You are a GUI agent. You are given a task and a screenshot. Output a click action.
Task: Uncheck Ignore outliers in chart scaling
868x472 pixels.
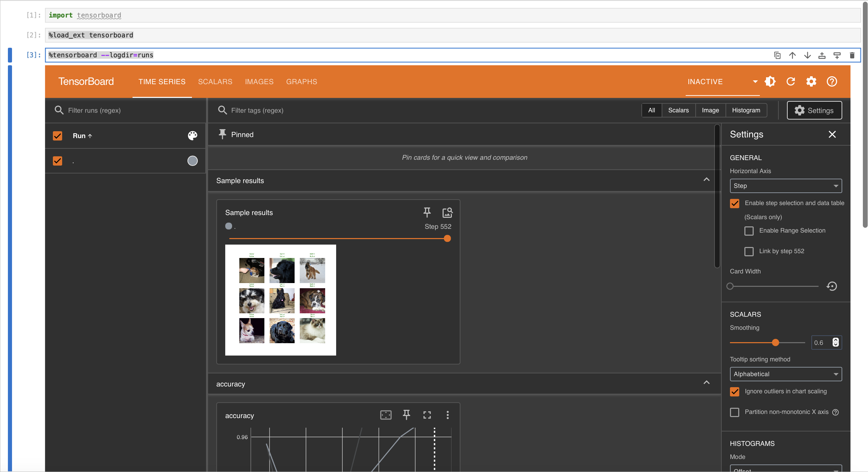(734, 392)
